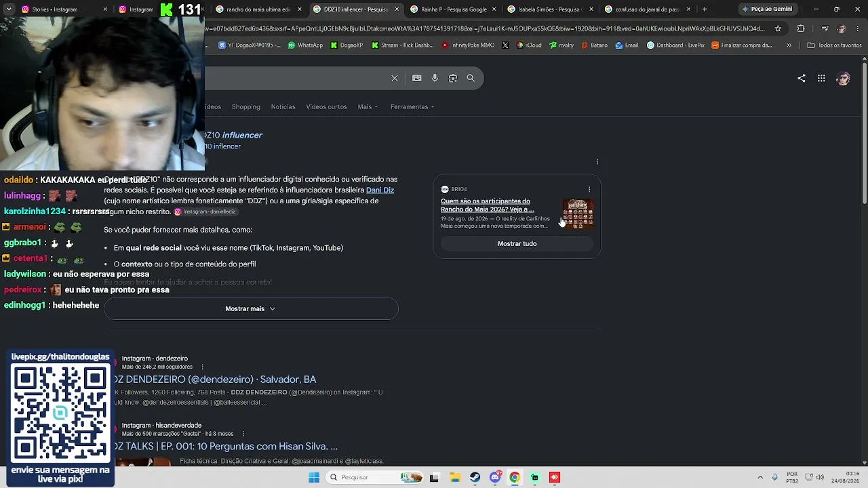Start a voice search with the microphone icon
Screen dimensions: 868x488
pyautogui.click(x=435, y=78)
